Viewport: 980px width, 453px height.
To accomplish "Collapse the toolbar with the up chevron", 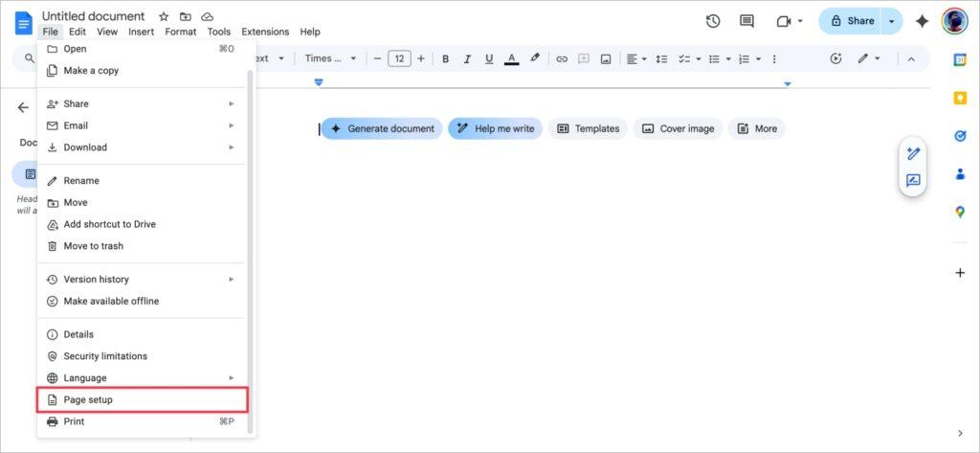I will 911,58.
